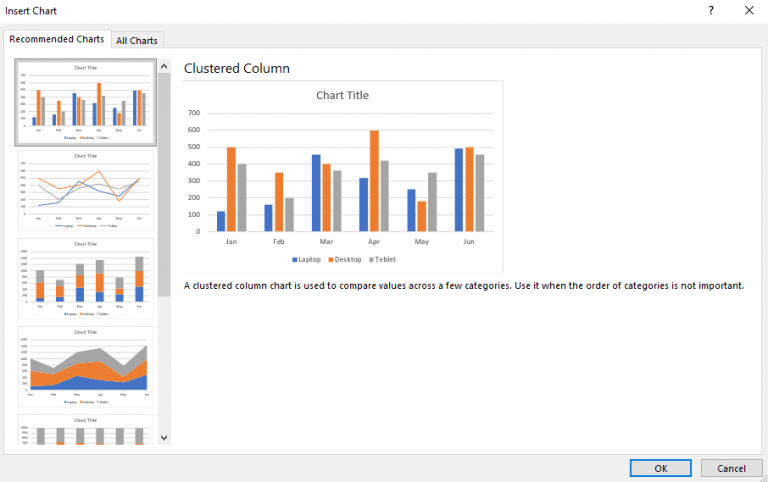
Task: Pick the Line chart thumbnail
Action: coord(85,190)
